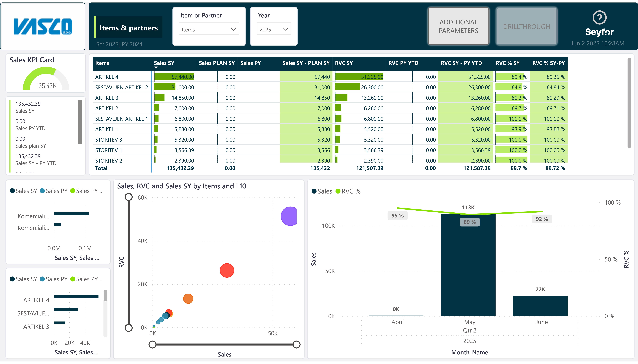Click Sales PY legend in Komerciali chart
Image resolution: width=638 pixels, height=364 pixels.
(x=54, y=191)
